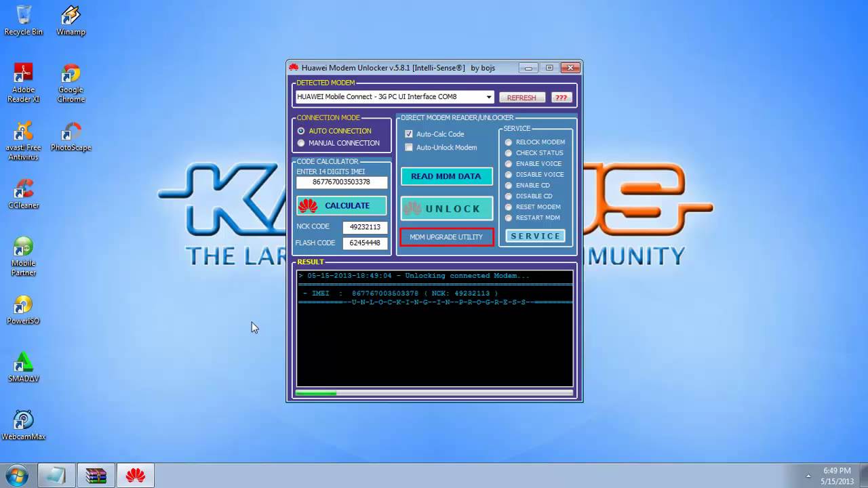Show hidden system tray icons arrow

[x=808, y=476]
